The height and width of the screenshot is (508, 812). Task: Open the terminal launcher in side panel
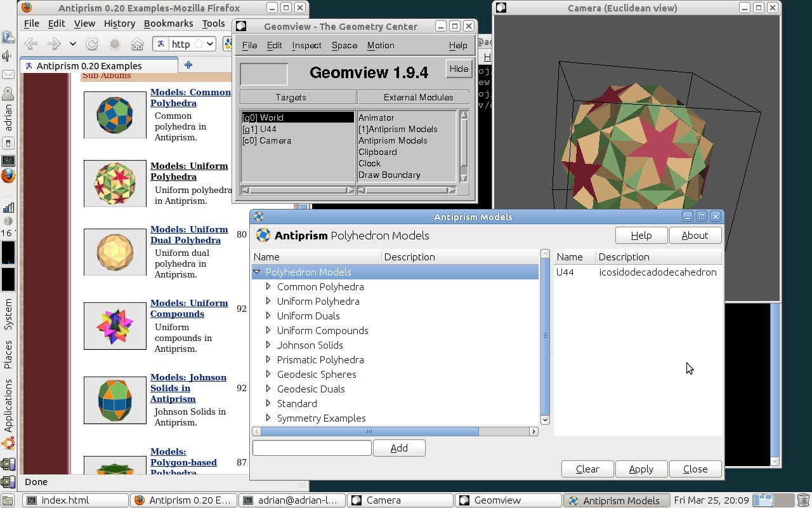pos(8,161)
